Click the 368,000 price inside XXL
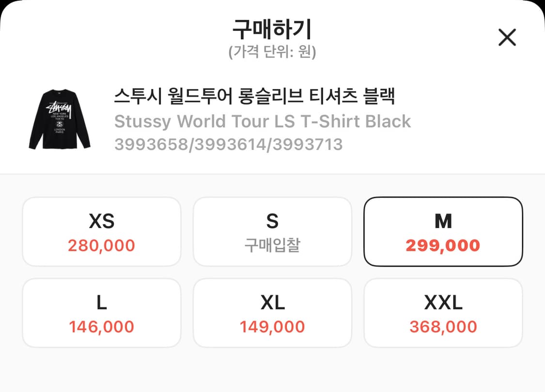Screen dimensions: 545x392 (x=443, y=327)
